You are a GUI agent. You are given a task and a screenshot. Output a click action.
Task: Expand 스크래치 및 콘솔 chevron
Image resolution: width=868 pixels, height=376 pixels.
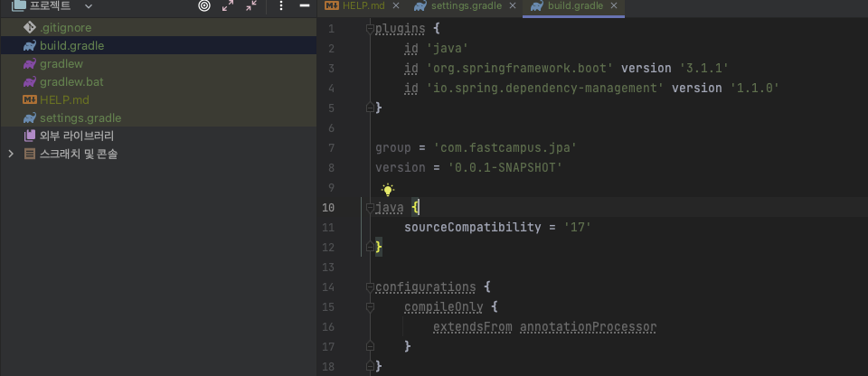click(x=11, y=154)
